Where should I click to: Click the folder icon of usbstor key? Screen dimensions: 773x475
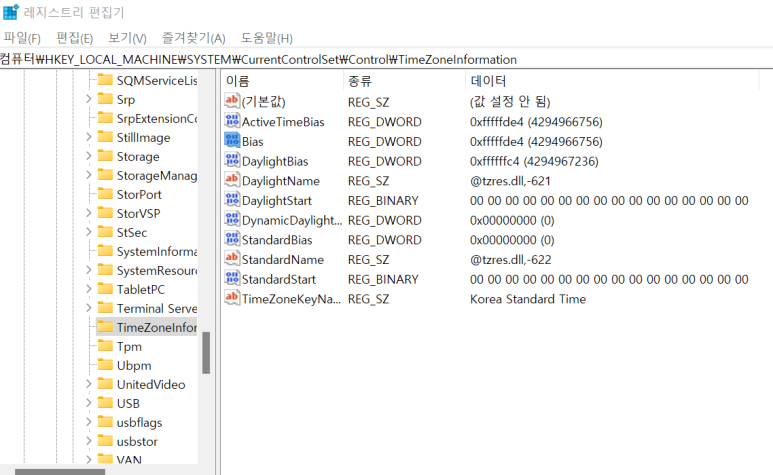[x=105, y=441]
